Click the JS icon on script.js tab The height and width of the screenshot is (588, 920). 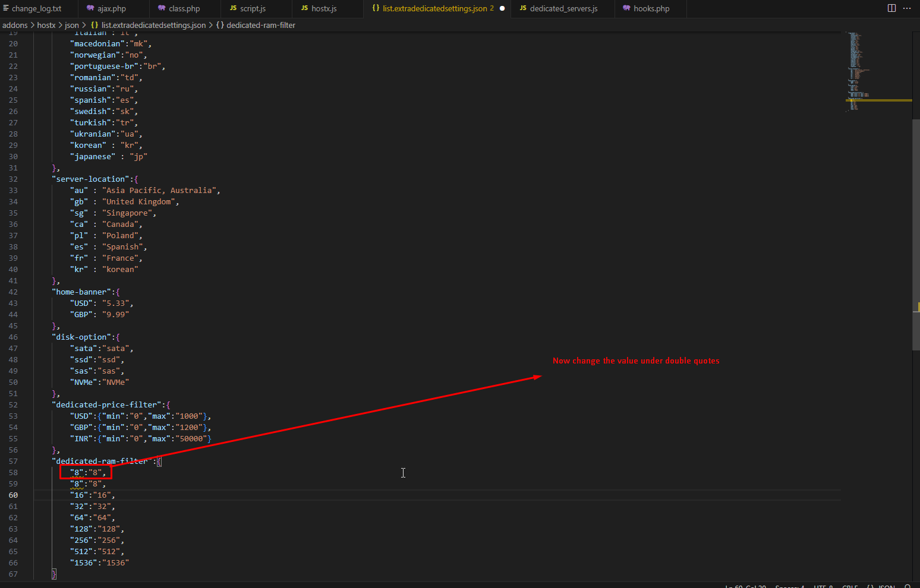click(x=233, y=8)
